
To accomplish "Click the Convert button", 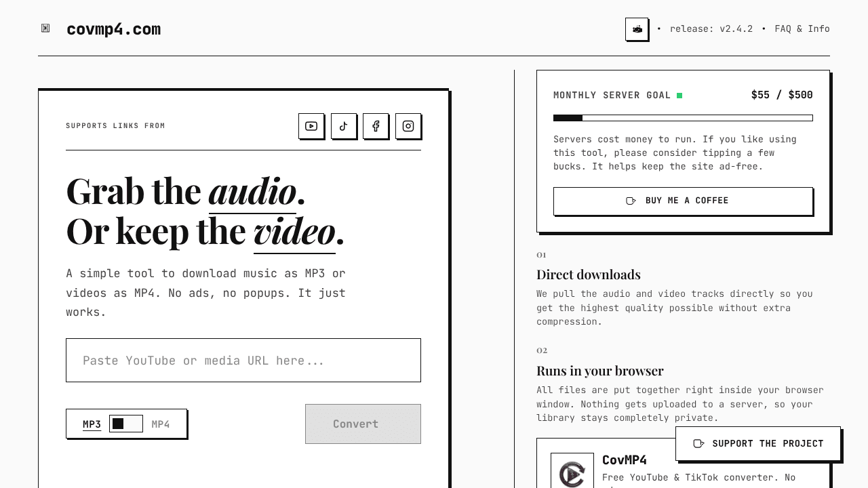I will coord(363,424).
